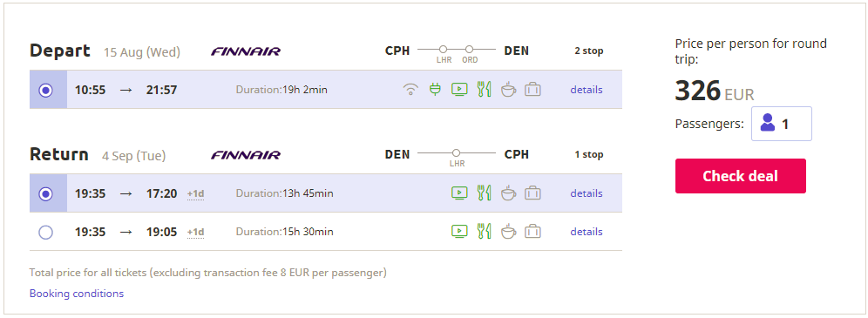Click the entertainment icon on the 19:05 return flight
This screenshot has width=868, height=318.
[x=459, y=231]
